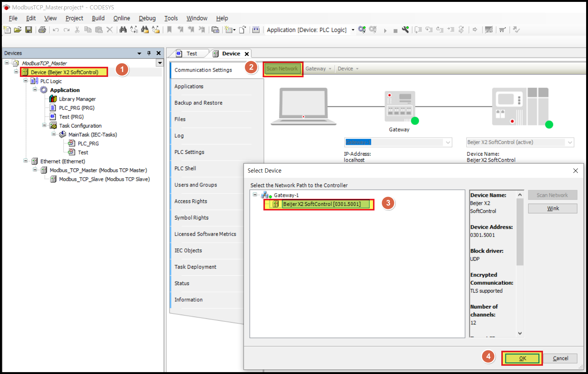Open the Gateway dropdown menu in Device tab

pyautogui.click(x=318, y=69)
